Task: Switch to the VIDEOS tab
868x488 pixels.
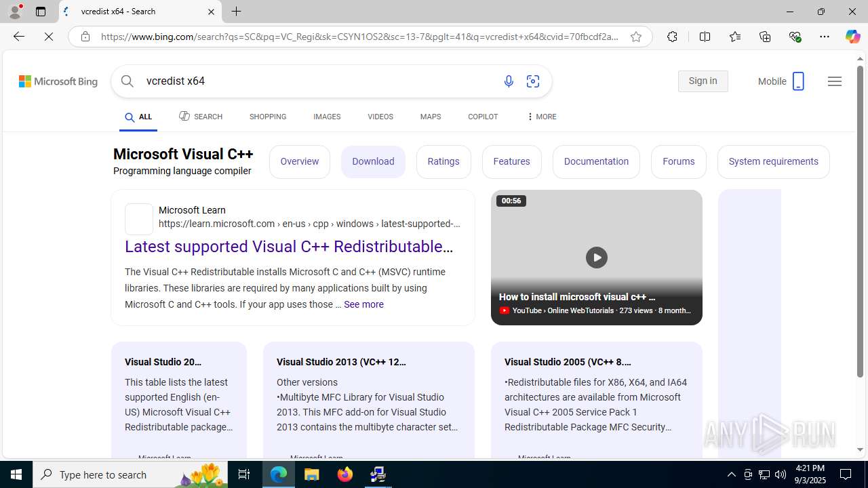Action: (380, 117)
